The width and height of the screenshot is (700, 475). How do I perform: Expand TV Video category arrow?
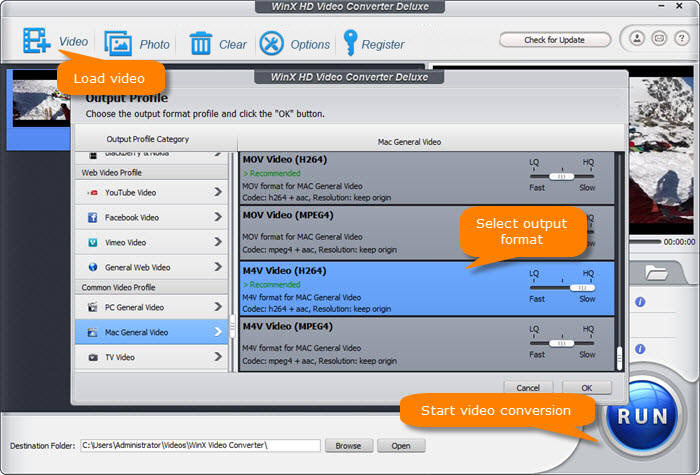[217, 356]
